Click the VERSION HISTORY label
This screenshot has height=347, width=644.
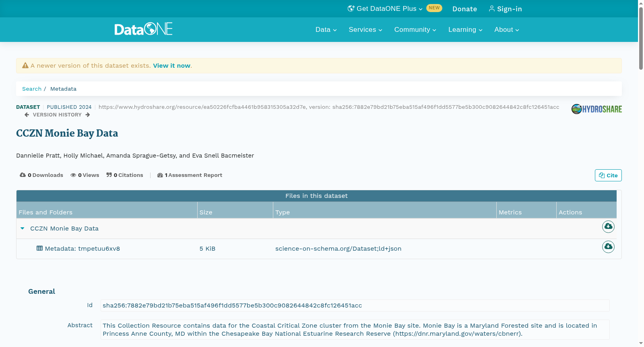pos(57,115)
